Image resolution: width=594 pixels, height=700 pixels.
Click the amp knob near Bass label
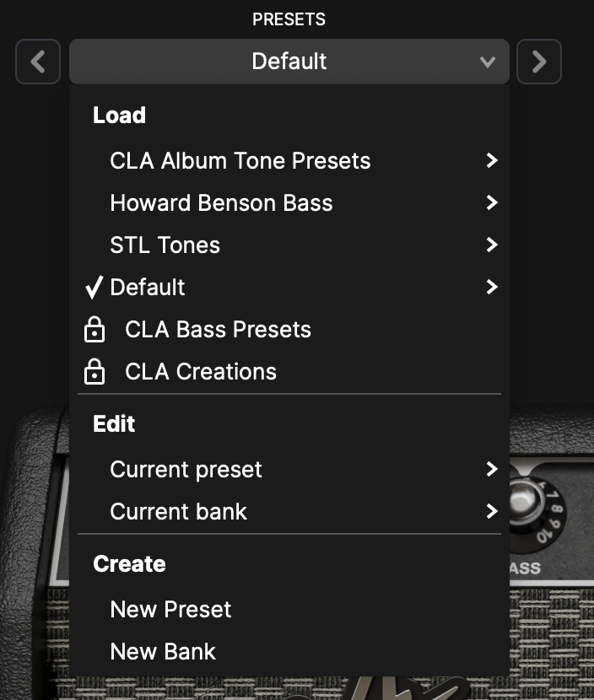(527, 499)
